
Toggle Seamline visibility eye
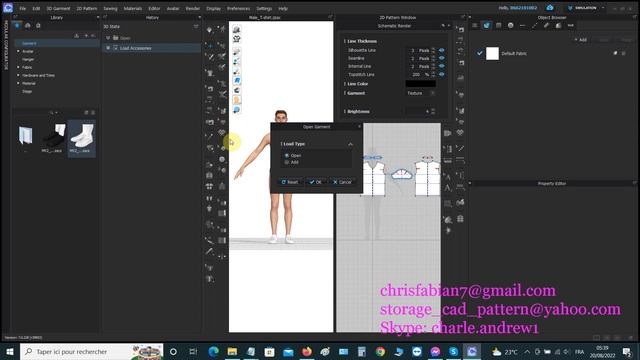point(441,58)
